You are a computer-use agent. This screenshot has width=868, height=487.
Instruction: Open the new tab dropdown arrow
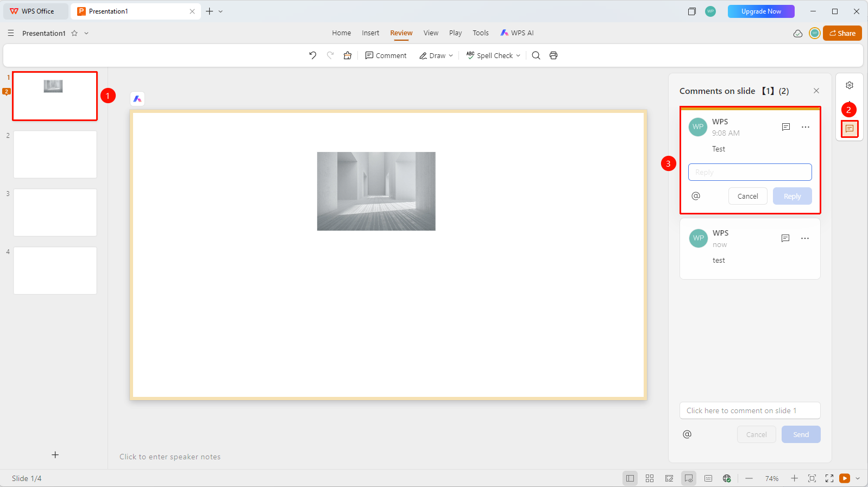(221, 11)
